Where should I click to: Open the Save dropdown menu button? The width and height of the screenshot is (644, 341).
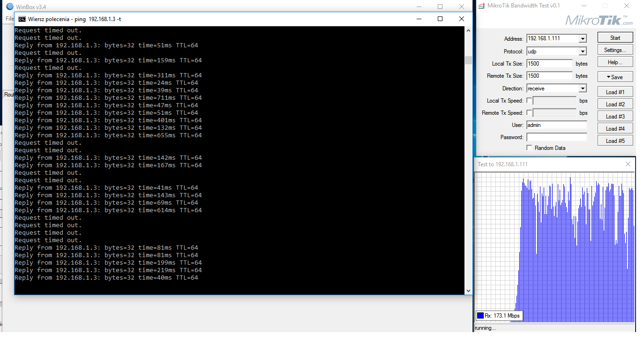tap(615, 77)
